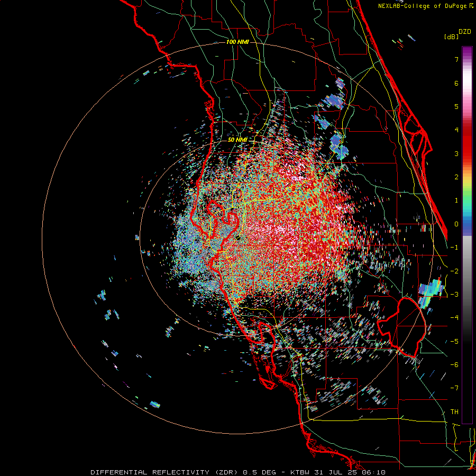Click "DIFFERENTIAL REFLECTIVITY" in the bottom caption
The image size is (476, 476).
pyautogui.click(x=150, y=472)
